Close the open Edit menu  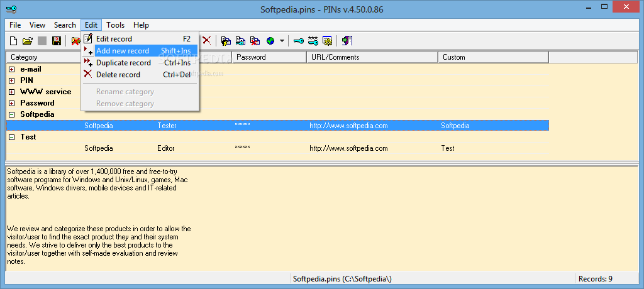(x=91, y=25)
